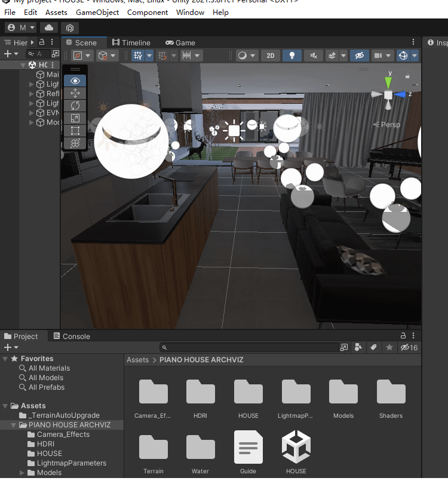This screenshot has width=448, height=487.
Task: Toggle scene lighting with the lightbulb button
Action: (x=291, y=56)
